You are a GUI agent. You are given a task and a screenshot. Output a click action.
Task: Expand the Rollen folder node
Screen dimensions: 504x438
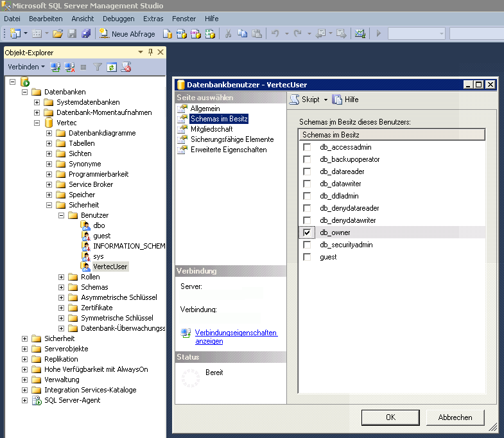pos(62,277)
